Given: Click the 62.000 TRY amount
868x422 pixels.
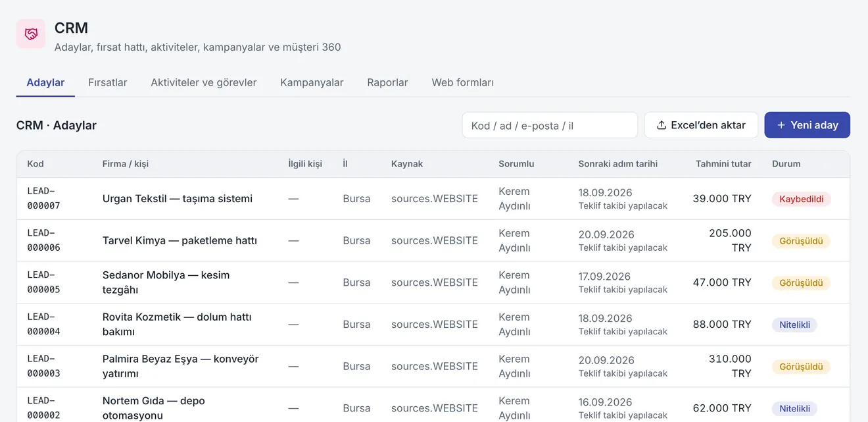Looking at the screenshot, I should pyautogui.click(x=722, y=408).
